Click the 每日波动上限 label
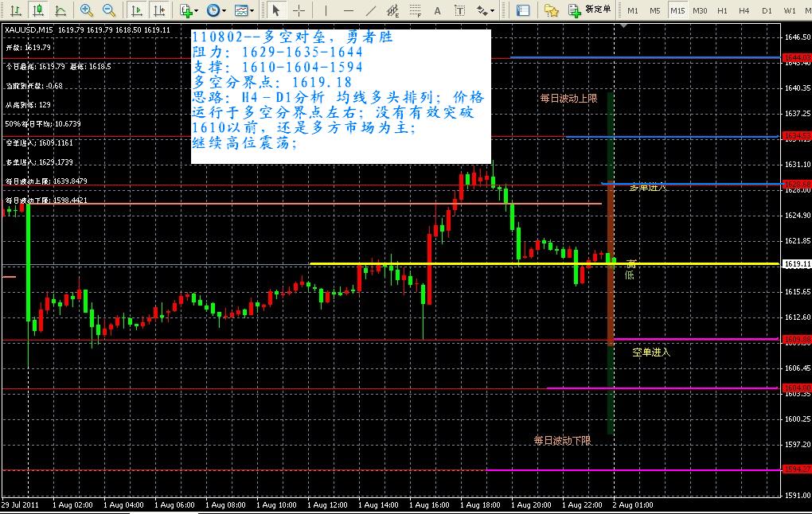Viewport: 812px width, 514px height. 568,99
